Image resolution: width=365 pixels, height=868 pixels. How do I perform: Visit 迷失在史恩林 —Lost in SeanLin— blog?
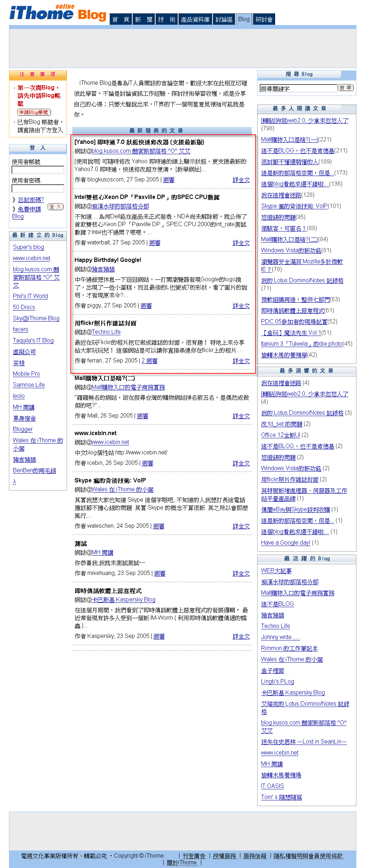click(304, 741)
